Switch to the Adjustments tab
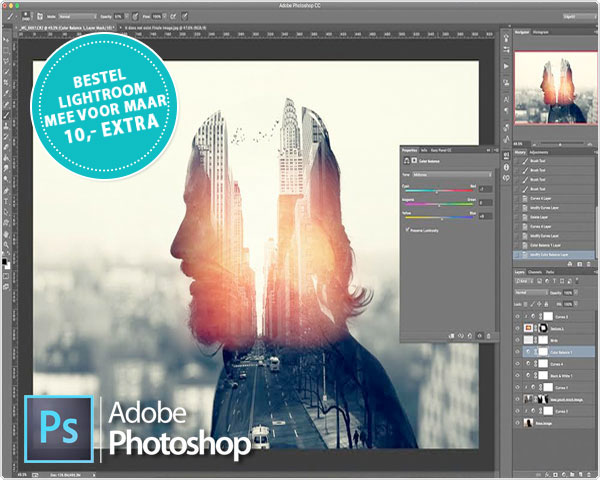 tap(538, 152)
